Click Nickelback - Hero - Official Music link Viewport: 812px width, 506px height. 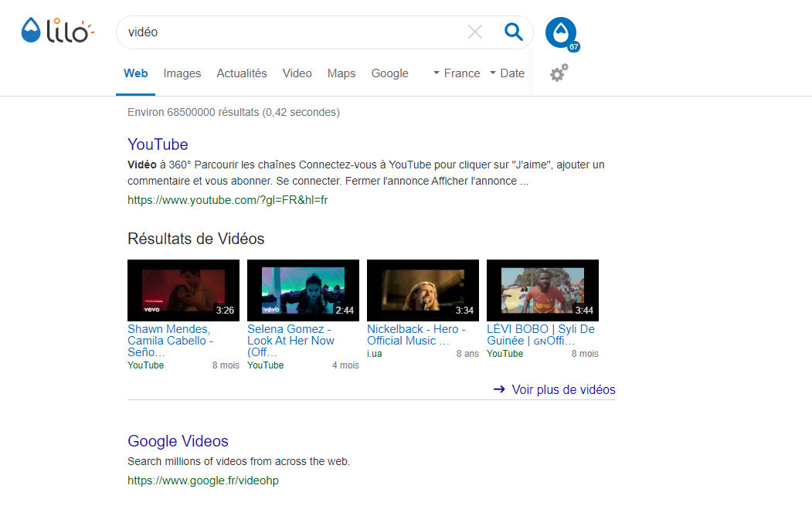click(416, 335)
